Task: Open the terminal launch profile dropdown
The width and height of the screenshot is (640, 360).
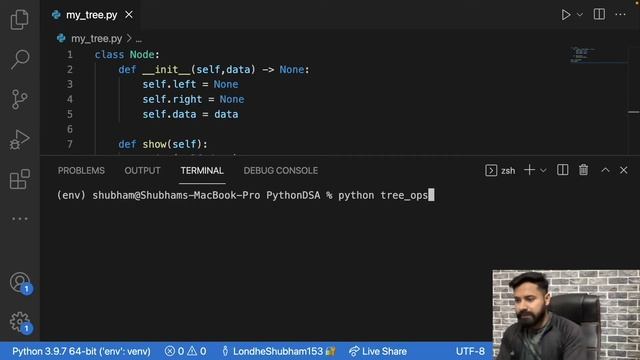Action: pos(543,171)
